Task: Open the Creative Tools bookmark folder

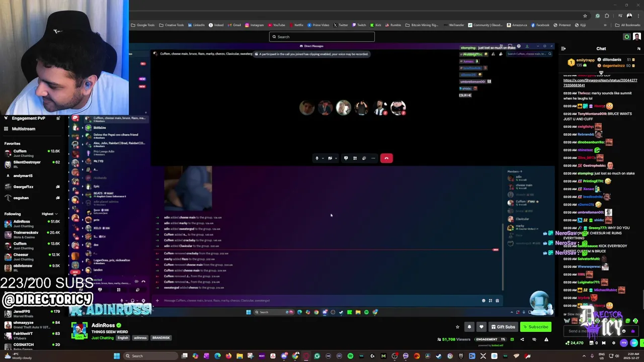Action: [x=172, y=25]
